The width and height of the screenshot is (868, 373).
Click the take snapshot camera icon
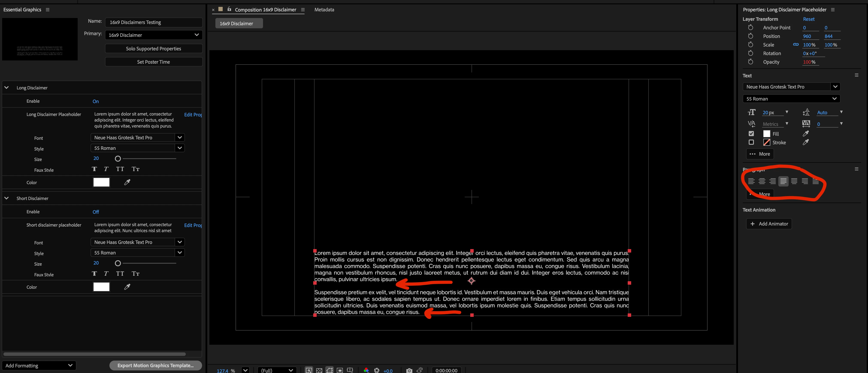coord(409,370)
